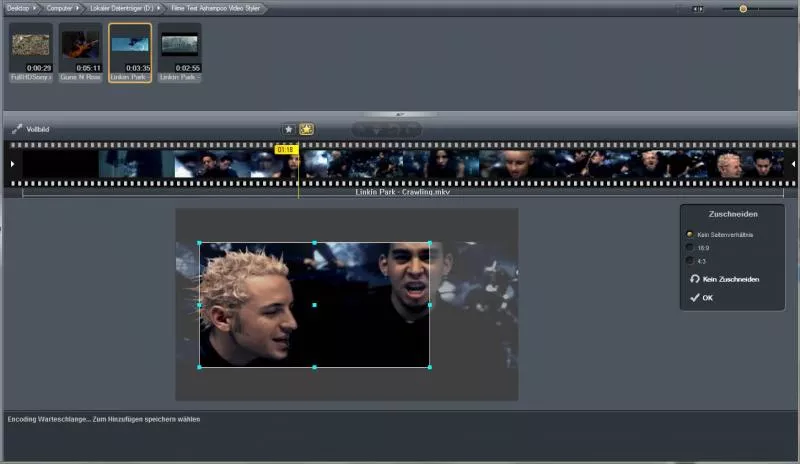Click the Vollbild label

(38, 129)
